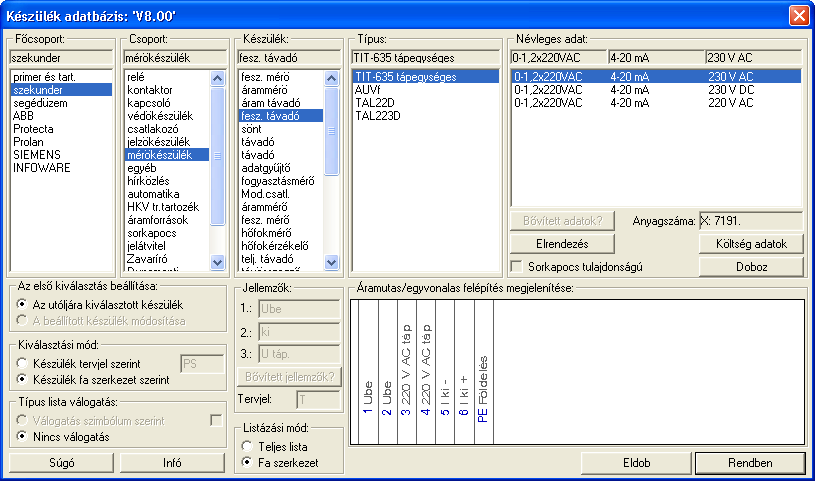Select 'Fa szerkezet' listing mode
This screenshot has height=481, width=815.
(247, 462)
